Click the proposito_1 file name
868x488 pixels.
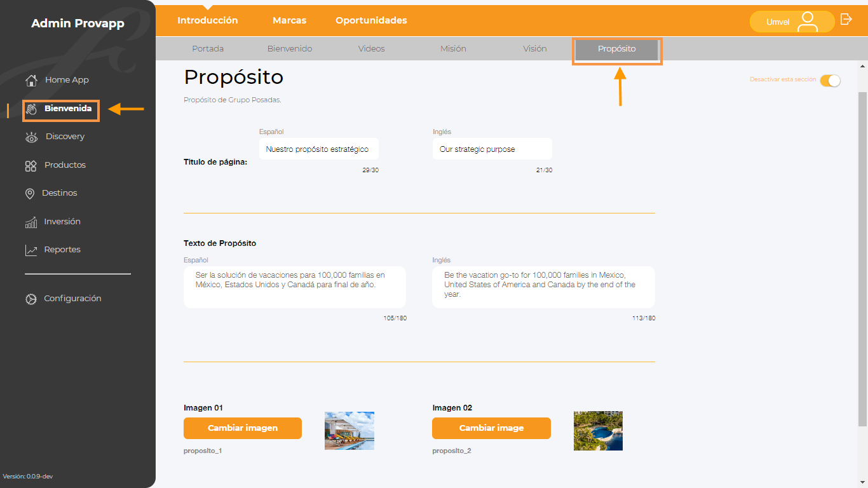tap(203, 451)
